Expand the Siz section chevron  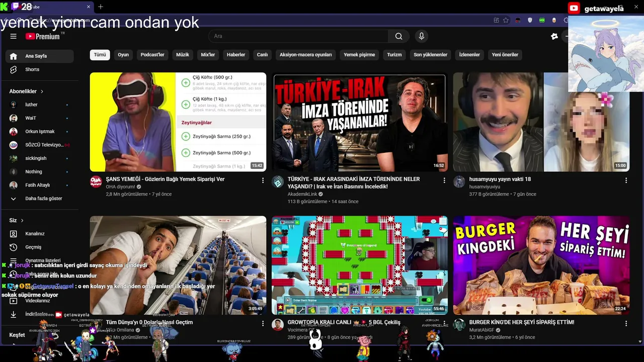22,220
